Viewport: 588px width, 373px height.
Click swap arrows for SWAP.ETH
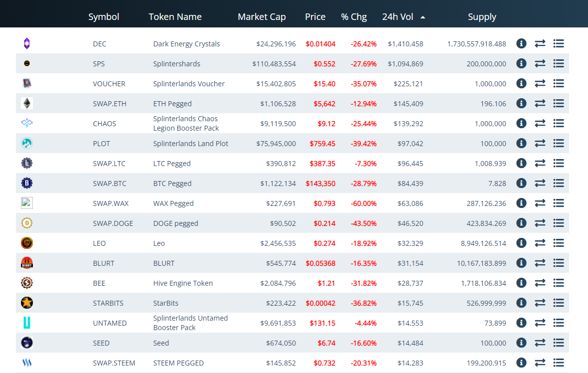pos(540,103)
